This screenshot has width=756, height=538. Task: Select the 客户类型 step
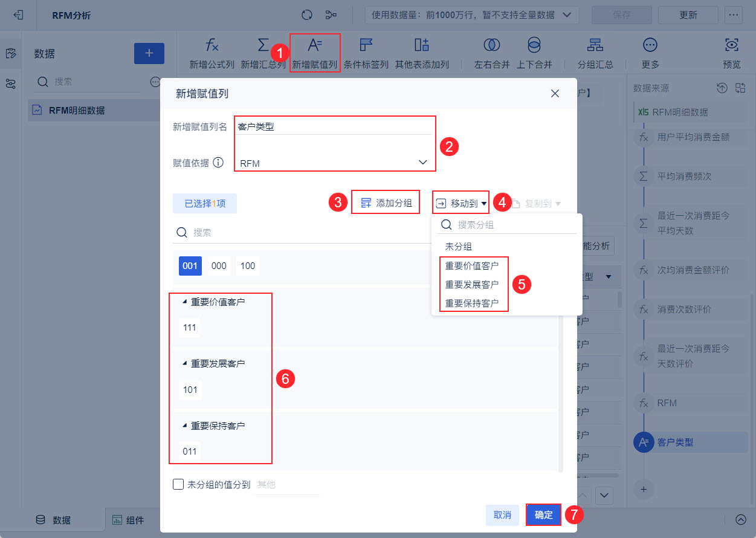[x=691, y=442]
